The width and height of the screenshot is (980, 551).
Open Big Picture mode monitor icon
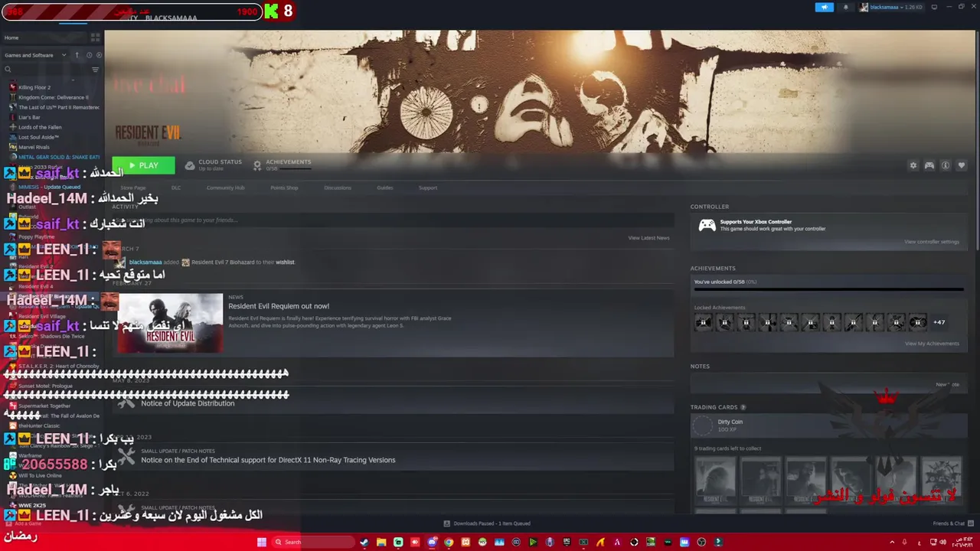click(934, 8)
